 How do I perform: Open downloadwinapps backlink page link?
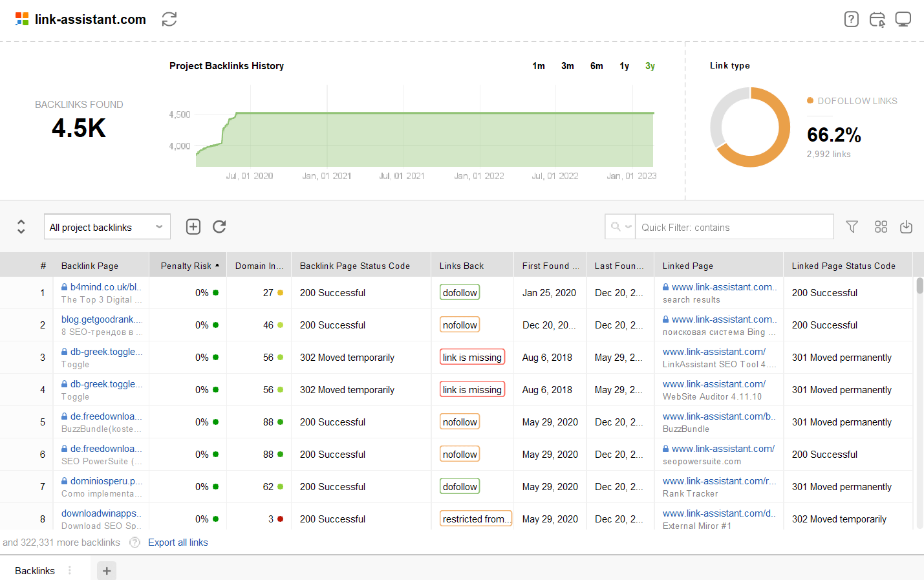pos(101,513)
